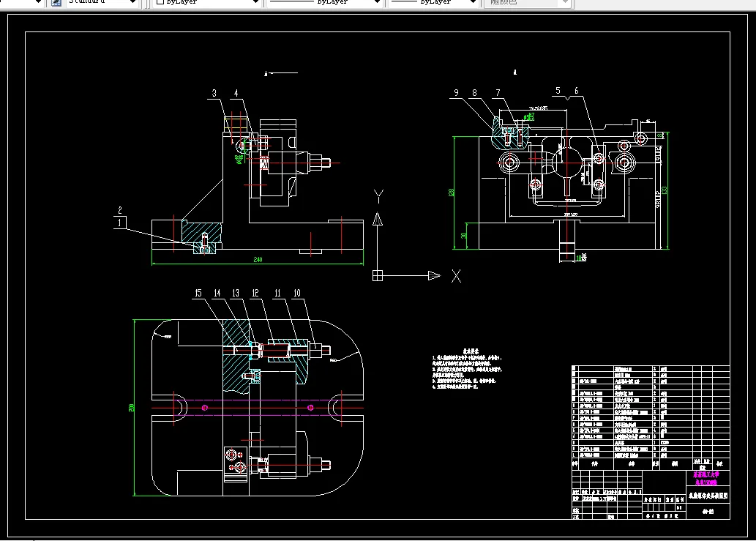The width and height of the screenshot is (756, 541).
Task: Select part balloon number 10
Action: pyautogui.click(x=297, y=293)
